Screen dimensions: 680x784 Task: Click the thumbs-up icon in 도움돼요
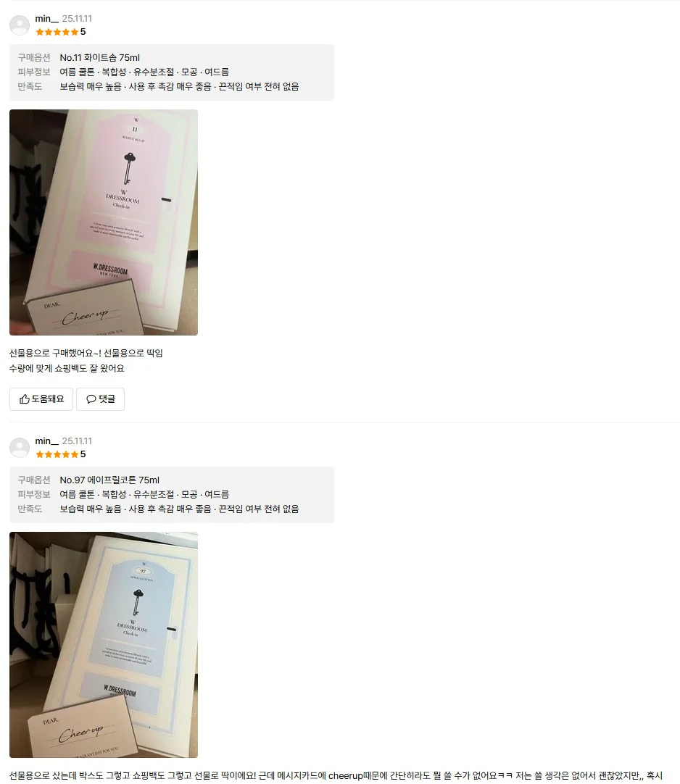click(24, 399)
